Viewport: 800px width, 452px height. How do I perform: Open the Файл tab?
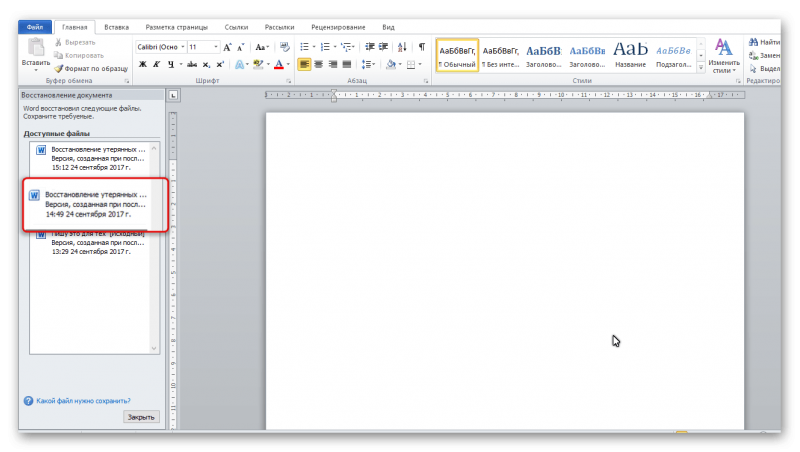(x=35, y=27)
